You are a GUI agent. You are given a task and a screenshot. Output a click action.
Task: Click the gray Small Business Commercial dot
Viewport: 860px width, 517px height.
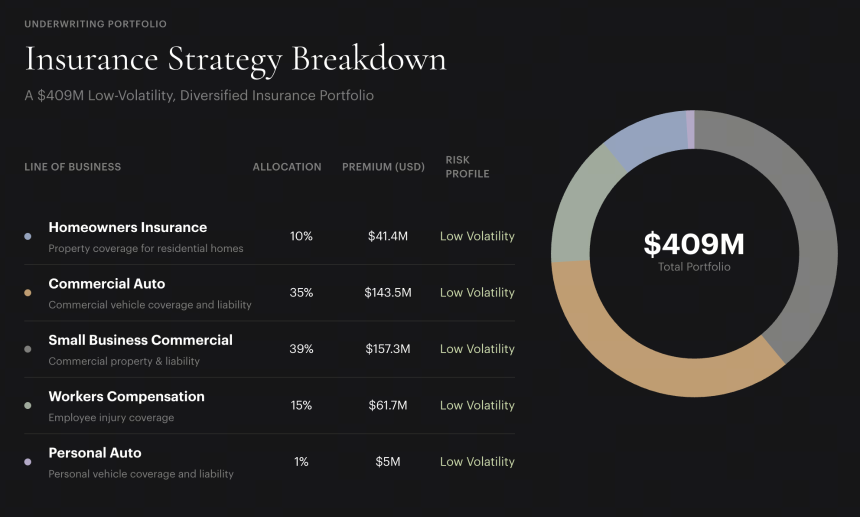coord(27,349)
